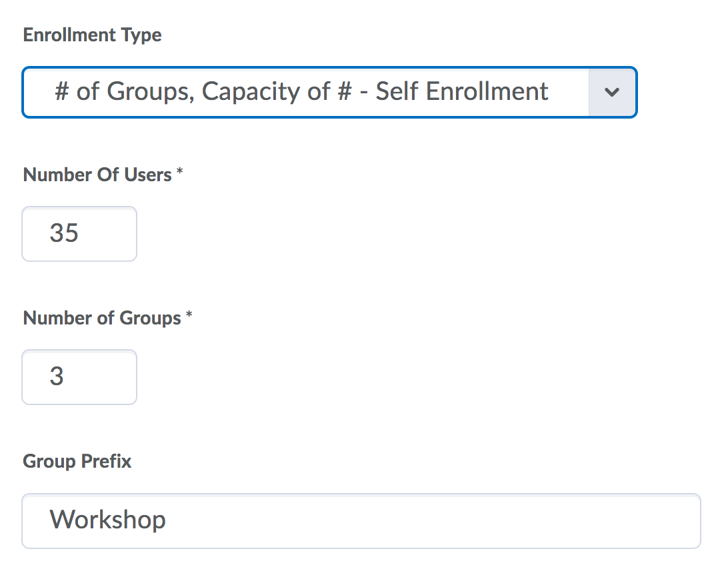Click the chevron arrow on Enrollment Type
This screenshot has width=728, height=569.
pos(612,93)
